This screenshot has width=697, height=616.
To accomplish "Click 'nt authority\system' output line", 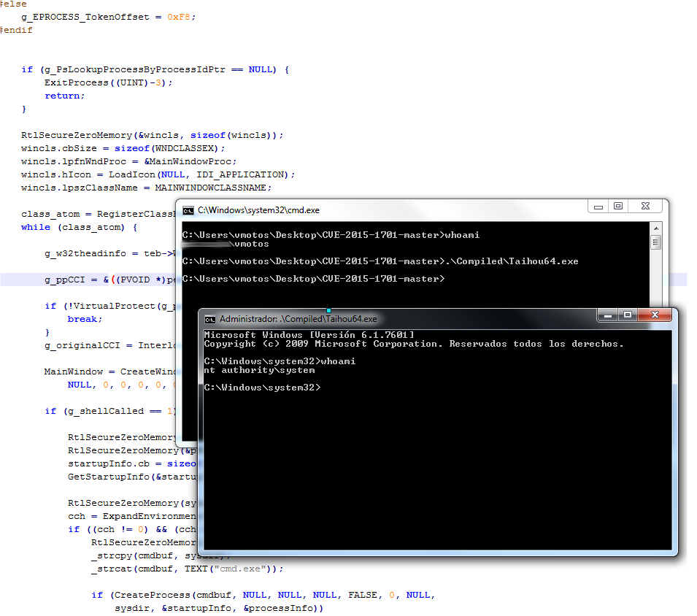I will (259, 370).
